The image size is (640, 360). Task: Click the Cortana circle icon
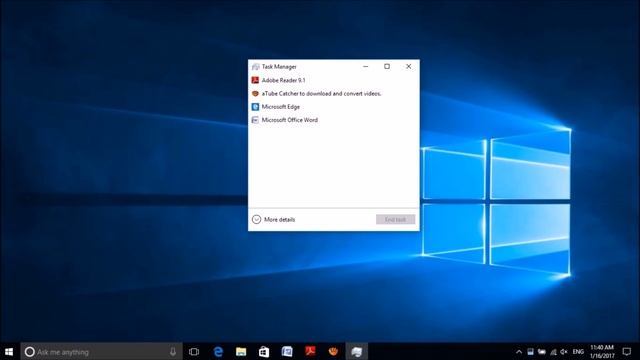(29, 351)
